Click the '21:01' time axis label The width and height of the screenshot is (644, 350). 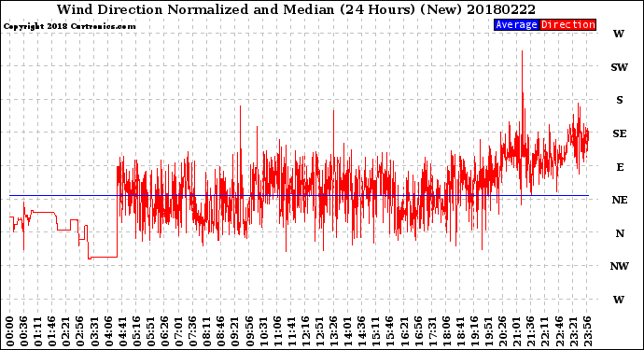517,331
